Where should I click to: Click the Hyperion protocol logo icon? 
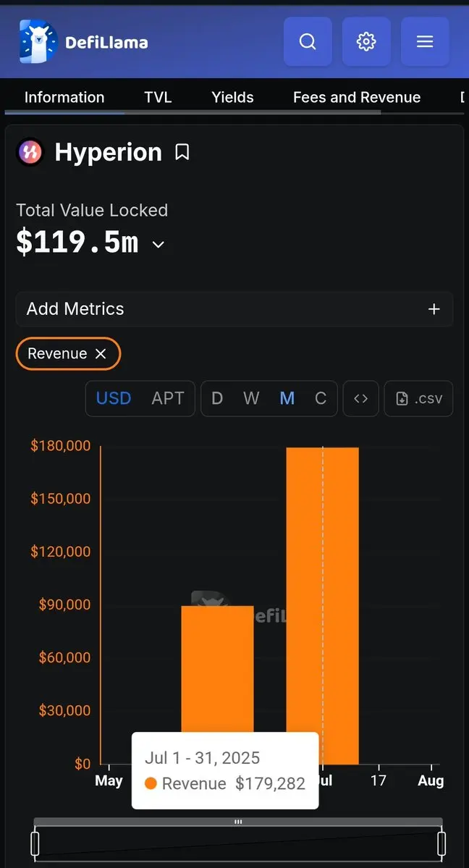(30, 152)
